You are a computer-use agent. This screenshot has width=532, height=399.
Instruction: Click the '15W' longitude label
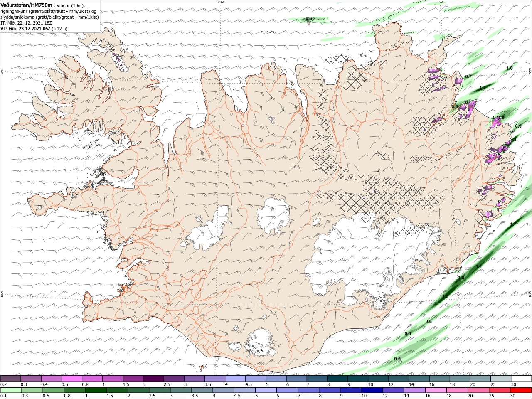click(x=440, y=2)
